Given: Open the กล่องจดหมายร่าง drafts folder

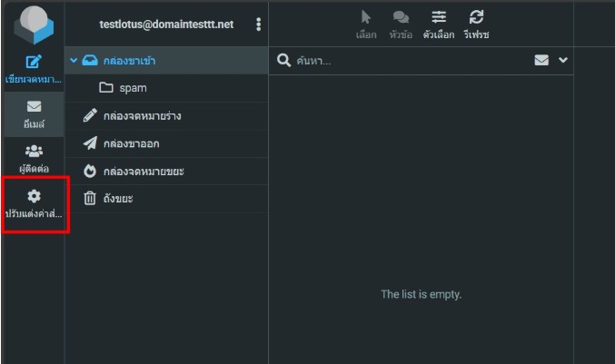Looking at the screenshot, I should tap(142, 116).
